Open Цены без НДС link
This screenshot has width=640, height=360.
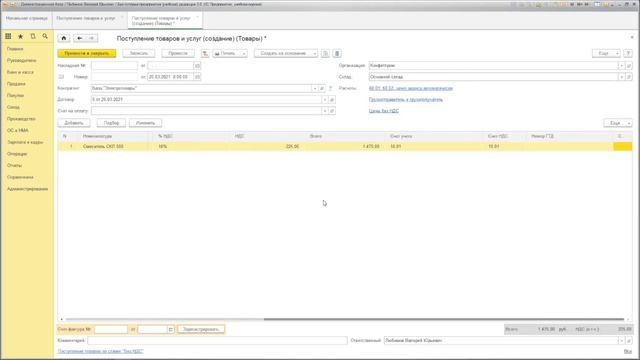384,111
